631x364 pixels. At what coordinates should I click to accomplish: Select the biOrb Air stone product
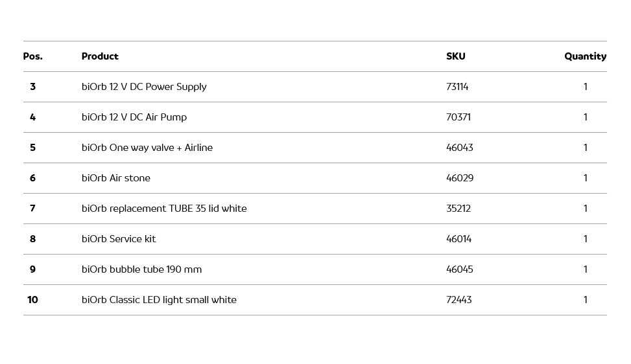pyautogui.click(x=116, y=178)
